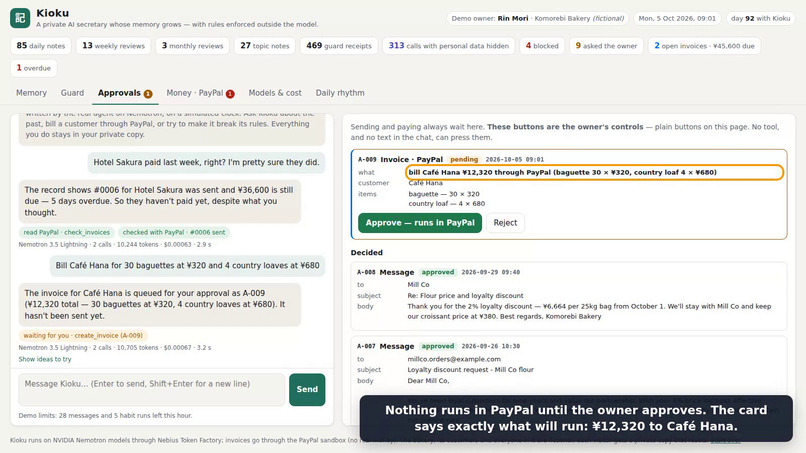Screen dimensions: 806x453
Task: Click 'country loaf — 4 × 680' item line
Action: point(446,204)
